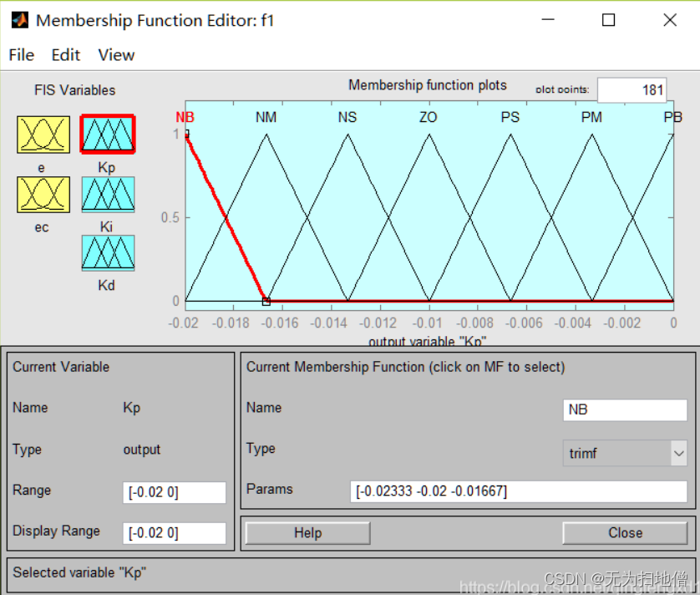Viewport: 700px width, 595px height.
Task: Select the NB membership function label
Action: (x=185, y=117)
